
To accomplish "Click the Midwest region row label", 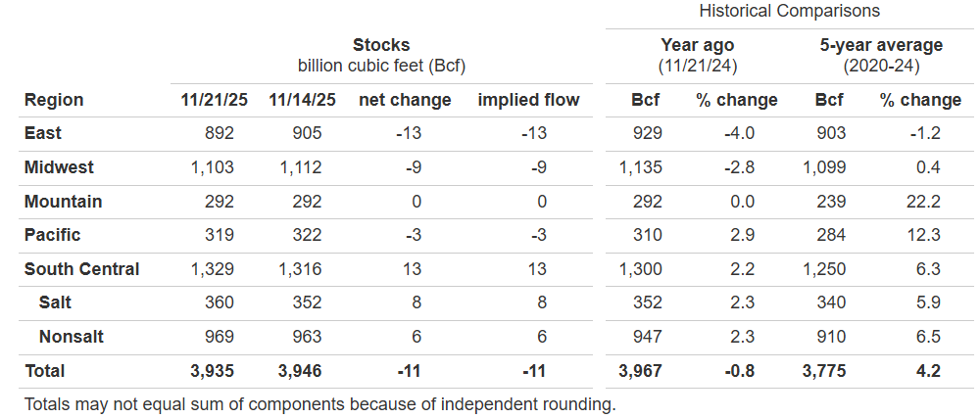I will point(59,167).
